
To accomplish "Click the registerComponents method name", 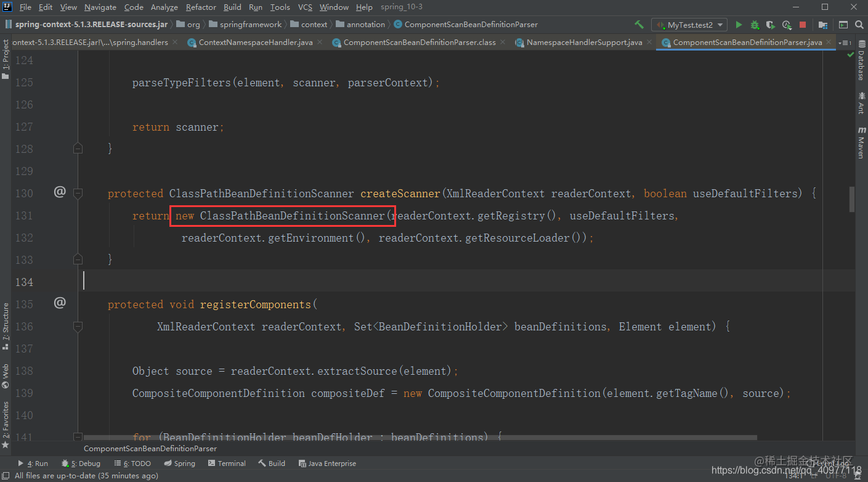I will [x=256, y=304].
